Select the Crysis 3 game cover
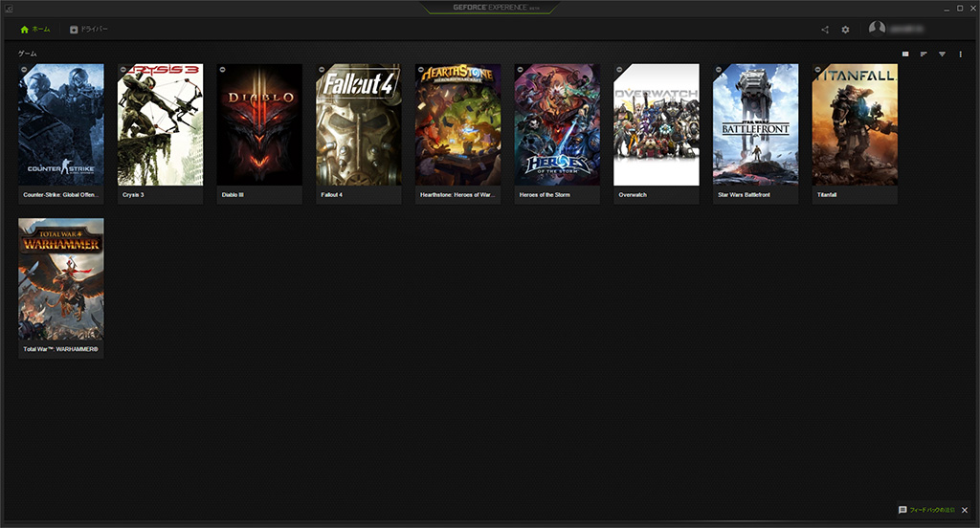Viewport: 980px width, 528px height. (160, 124)
